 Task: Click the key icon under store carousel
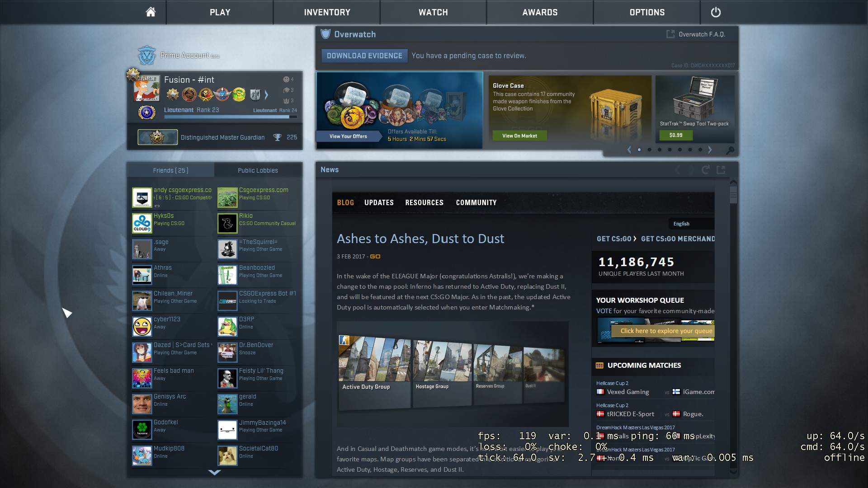tap(730, 150)
